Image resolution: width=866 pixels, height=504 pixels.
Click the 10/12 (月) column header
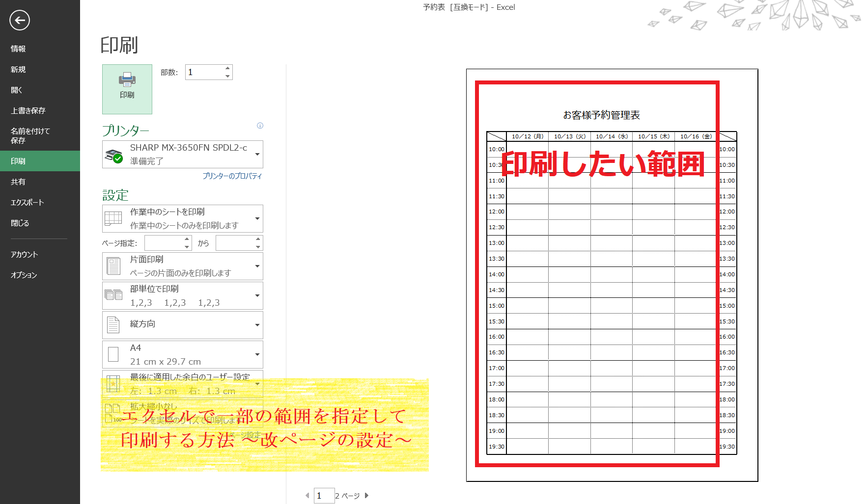528,136
